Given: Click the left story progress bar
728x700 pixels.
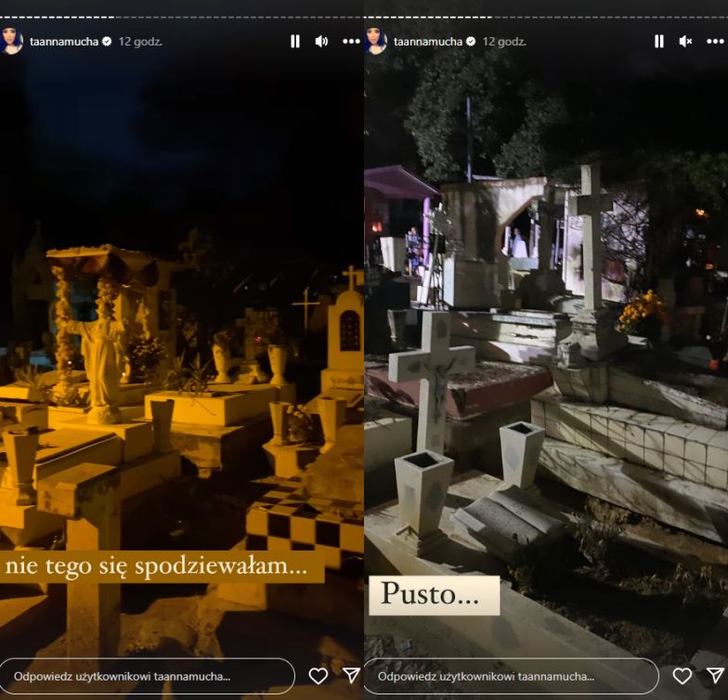Looking at the screenshot, I should point(182,17).
